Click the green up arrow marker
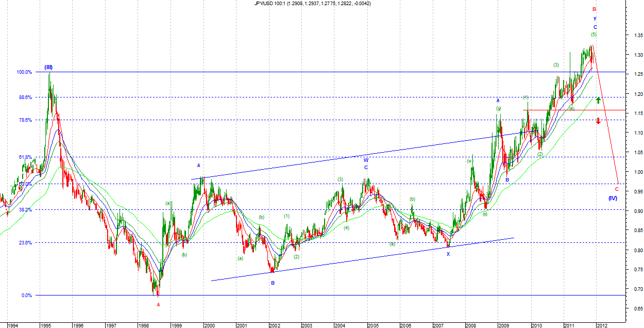 pos(598,100)
